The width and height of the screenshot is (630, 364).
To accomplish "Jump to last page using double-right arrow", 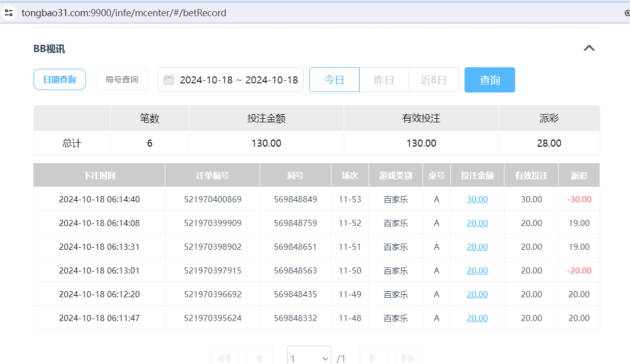I will point(409,357).
